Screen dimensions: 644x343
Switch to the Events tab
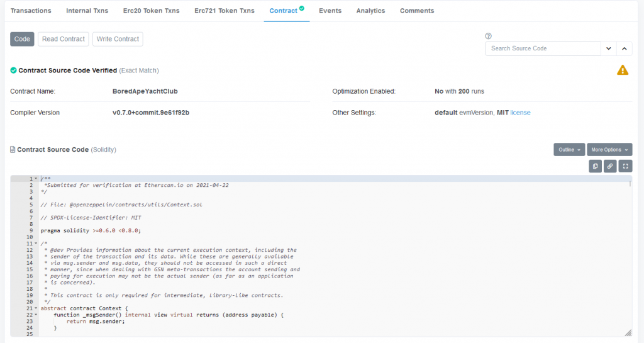(330, 11)
